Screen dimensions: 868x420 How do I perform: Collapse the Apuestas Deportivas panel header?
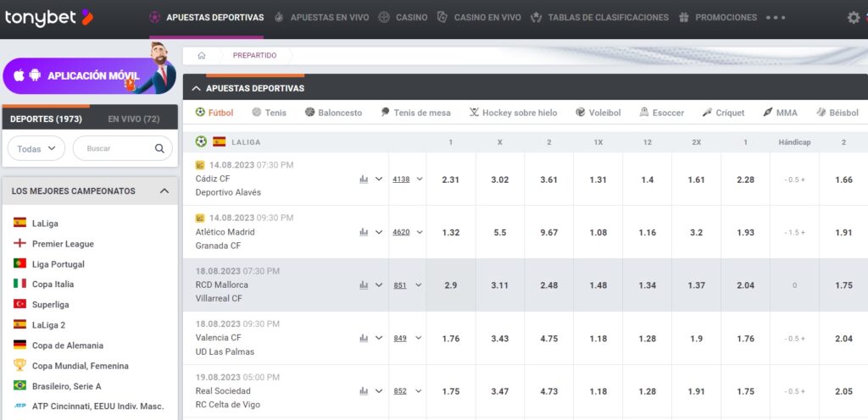click(197, 88)
